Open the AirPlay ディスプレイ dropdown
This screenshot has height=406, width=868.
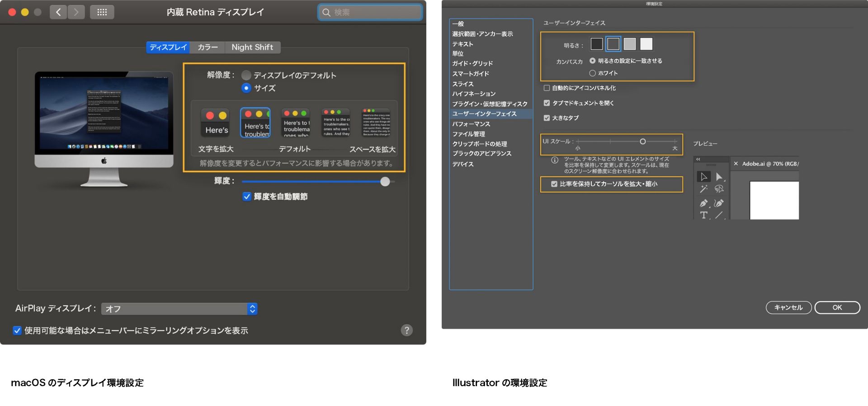click(x=179, y=309)
